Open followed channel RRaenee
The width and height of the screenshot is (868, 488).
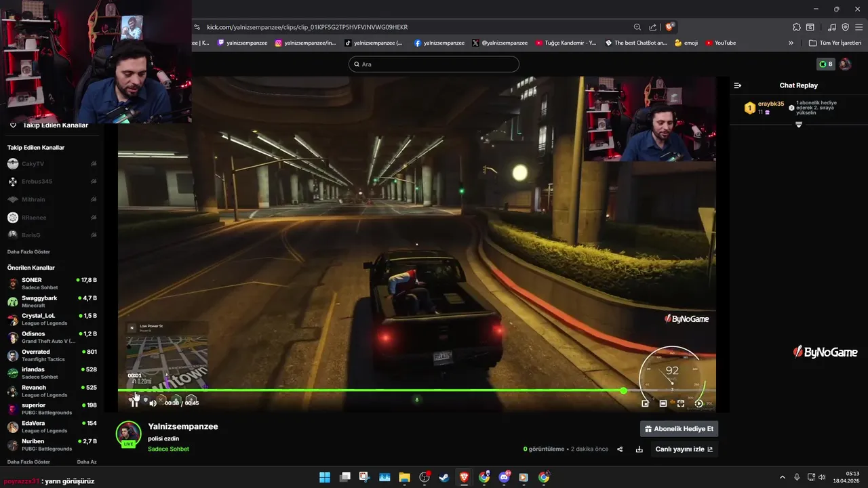coord(52,218)
